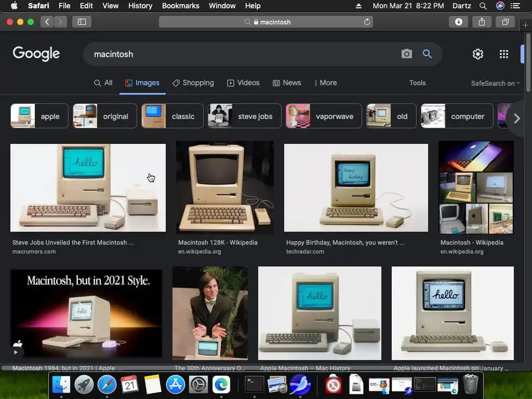Screen dimensions: 532x399
Task: Reload page with the refresh icon
Action: pos(367,22)
